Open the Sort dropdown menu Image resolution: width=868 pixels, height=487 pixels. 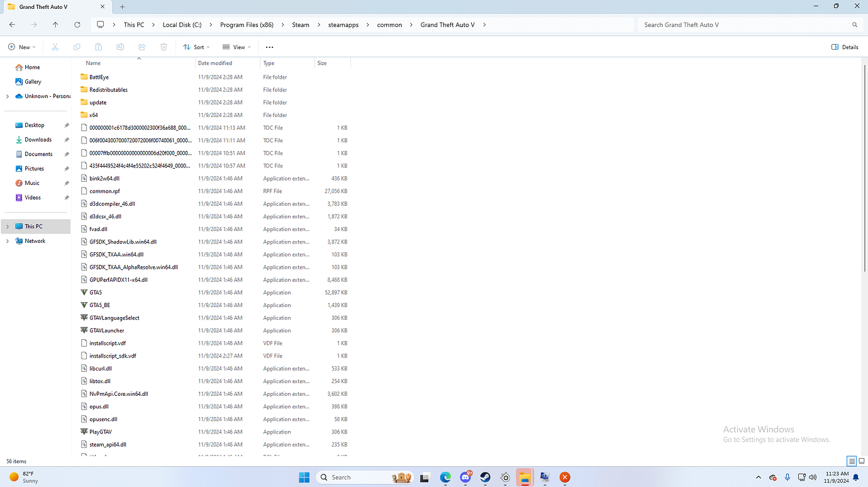point(196,47)
